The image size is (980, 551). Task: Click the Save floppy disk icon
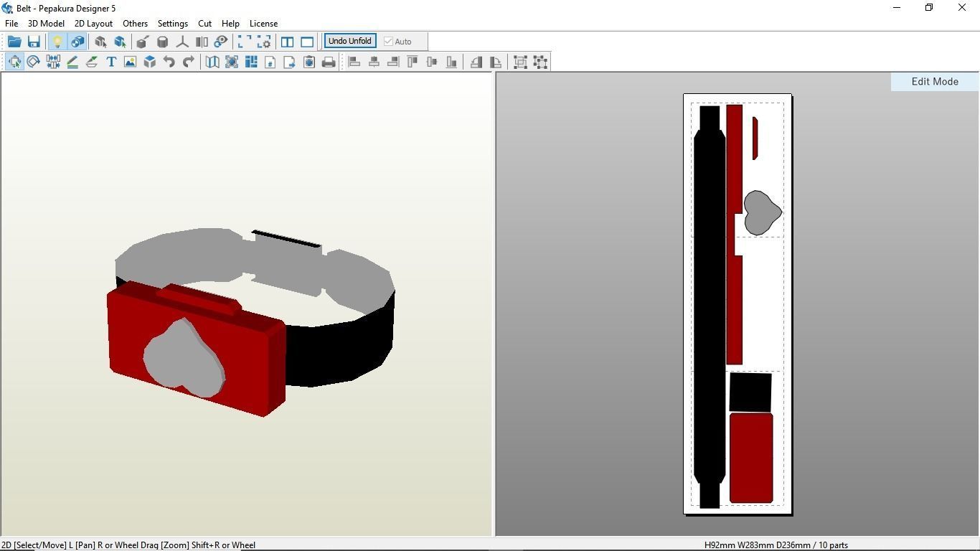[34, 42]
